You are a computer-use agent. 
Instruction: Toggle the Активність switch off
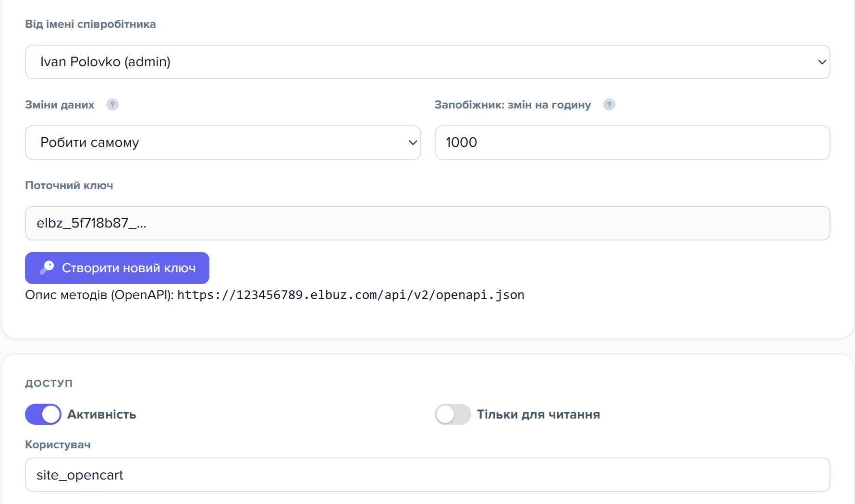click(43, 414)
